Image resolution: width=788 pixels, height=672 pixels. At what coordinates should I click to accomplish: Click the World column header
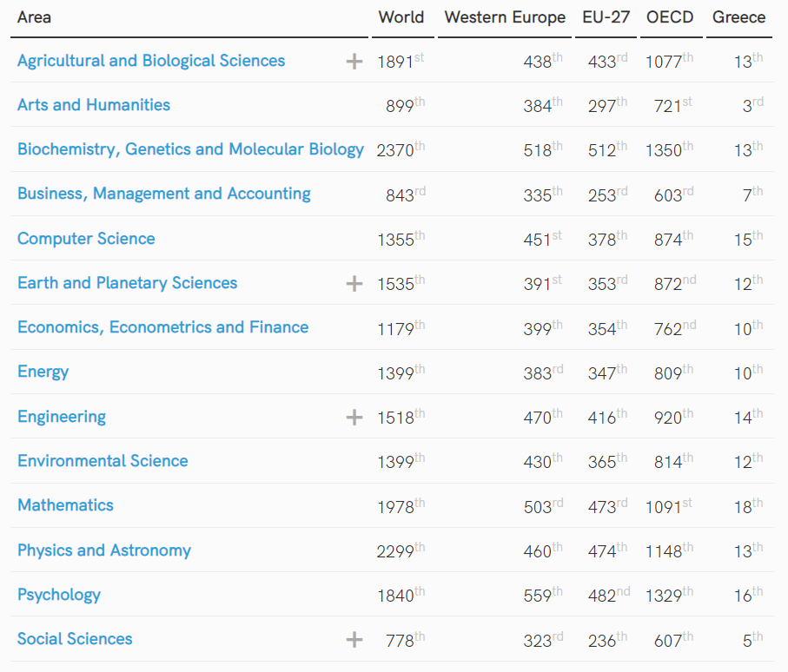(x=401, y=17)
